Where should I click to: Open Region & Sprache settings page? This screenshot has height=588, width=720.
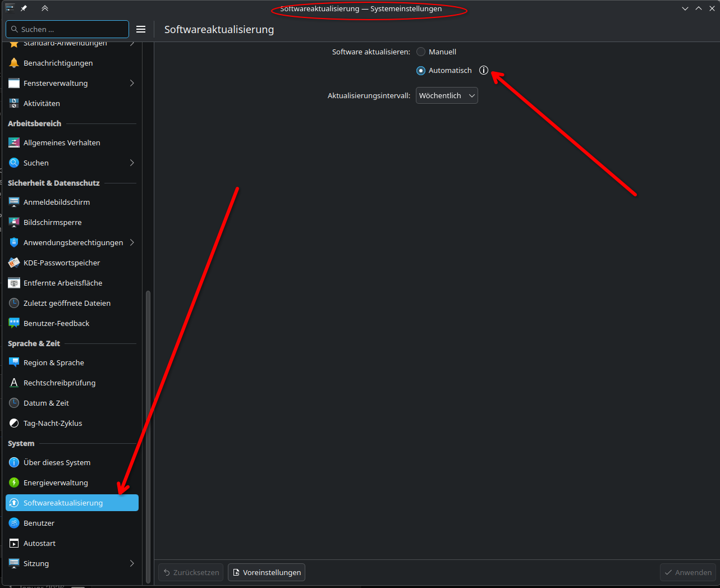coord(72,362)
